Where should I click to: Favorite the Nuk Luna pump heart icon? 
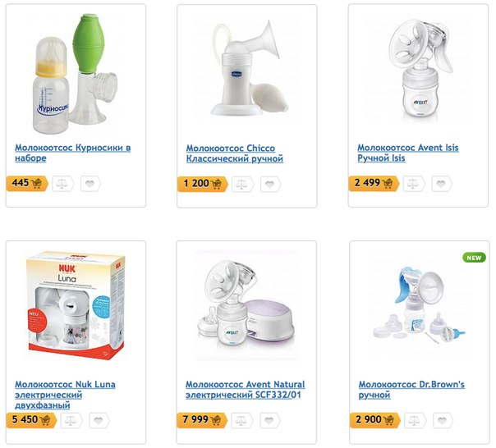click(99, 420)
